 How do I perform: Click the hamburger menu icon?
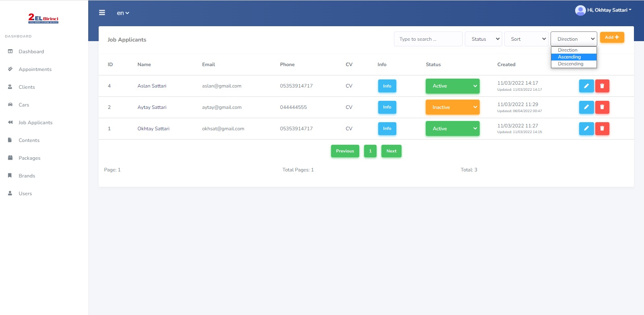click(x=102, y=13)
